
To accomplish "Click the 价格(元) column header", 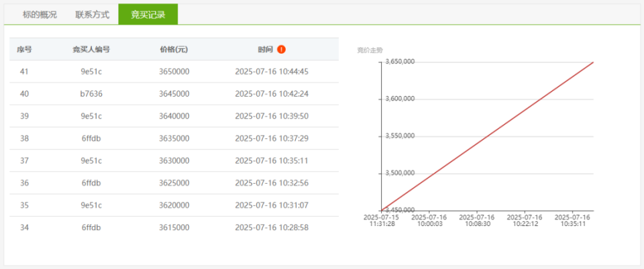I will [x=174, y=50].
